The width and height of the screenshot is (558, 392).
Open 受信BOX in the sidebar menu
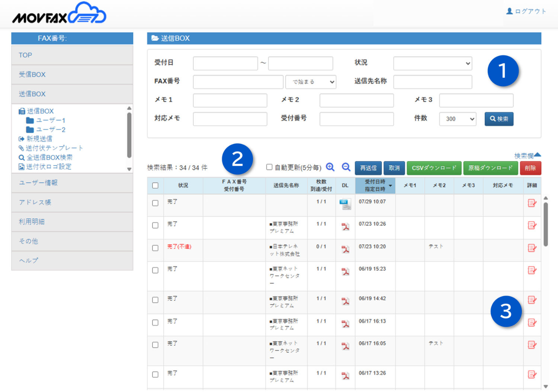click(x=72, y=74)
